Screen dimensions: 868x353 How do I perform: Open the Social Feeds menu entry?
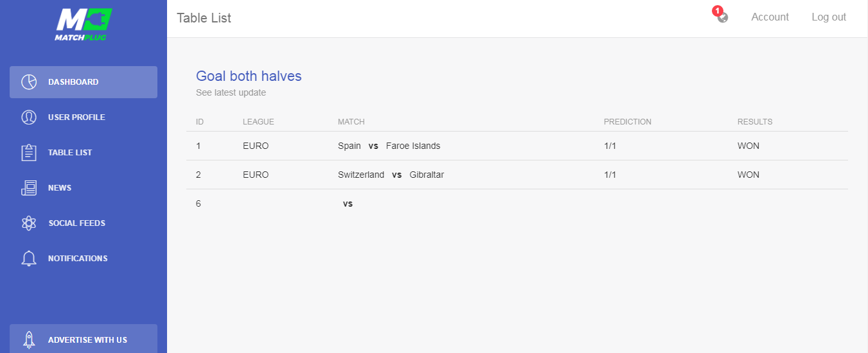click(x=84, y=223)
